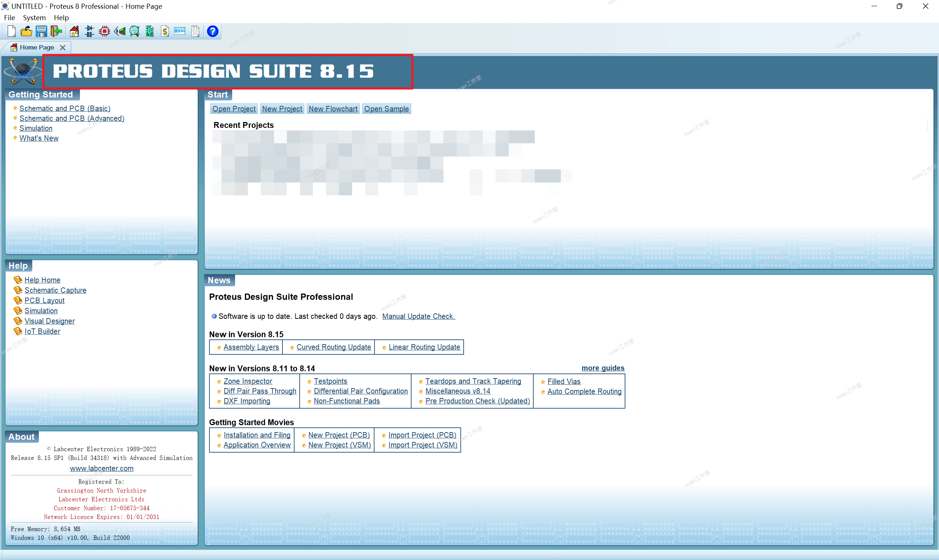Play the New Project (PCB) movie
This screenshot has width=939, height=560.
[x=339, y=435]
